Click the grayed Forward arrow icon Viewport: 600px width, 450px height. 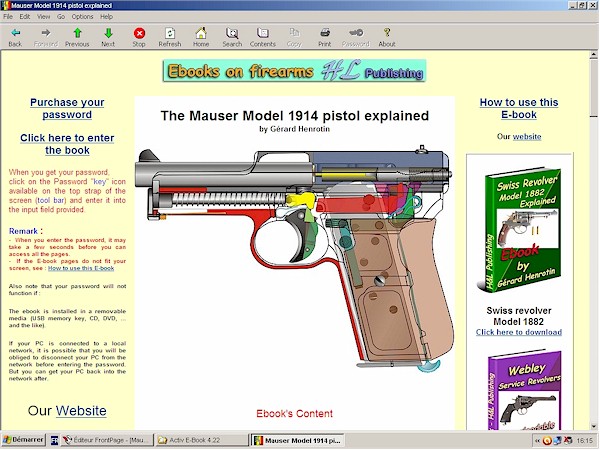coord(46,37)
